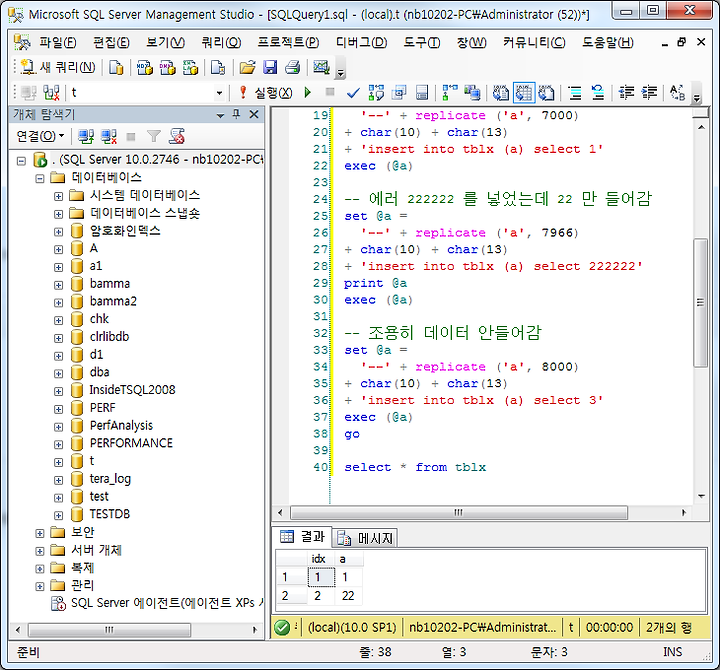Toggle the Results to Text option
This screenshot has width=720, height=670.
pyautogui.click(x=501, y=93)
